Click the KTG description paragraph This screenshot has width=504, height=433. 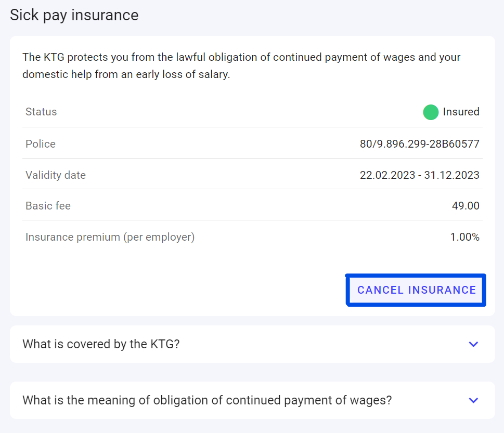[241, 65]
